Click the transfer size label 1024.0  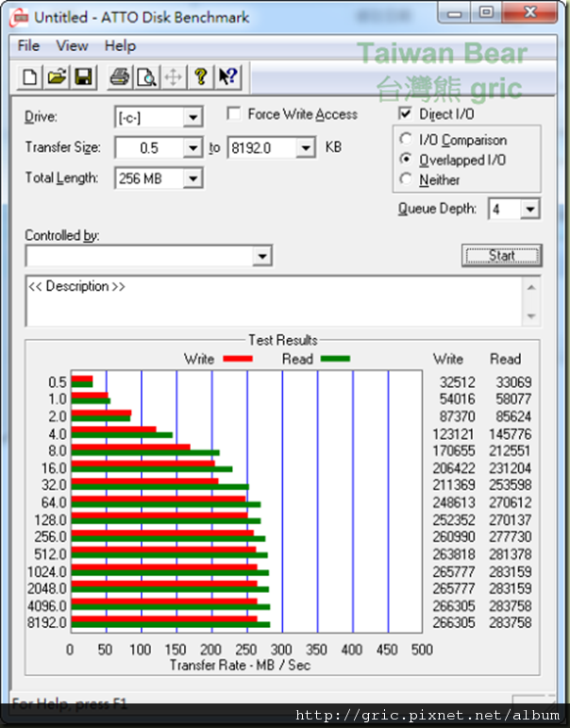click(x=47, y=571)
